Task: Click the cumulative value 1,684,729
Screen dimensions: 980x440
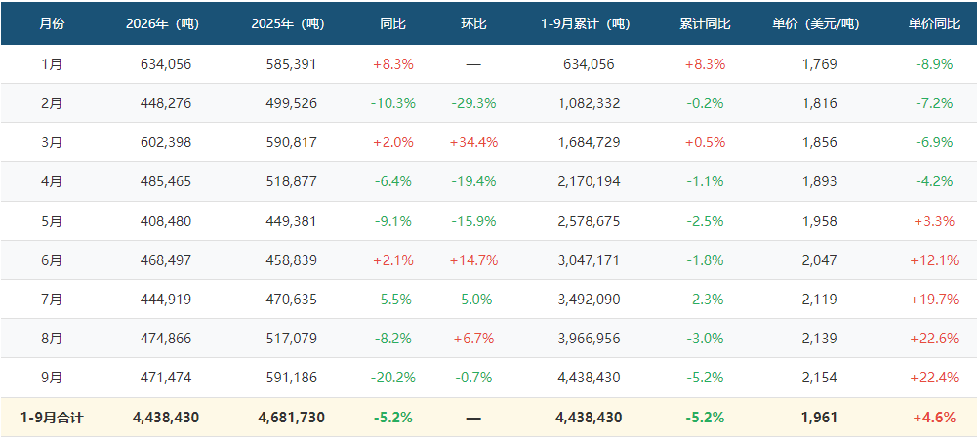Action: tap(589, 142)
